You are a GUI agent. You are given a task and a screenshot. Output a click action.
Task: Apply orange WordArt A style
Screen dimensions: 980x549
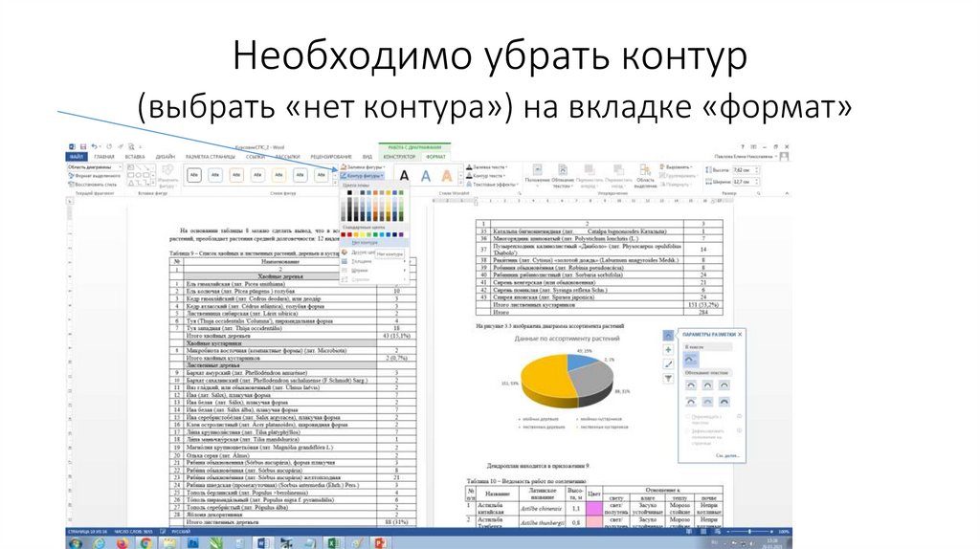(x=447, y=176)
